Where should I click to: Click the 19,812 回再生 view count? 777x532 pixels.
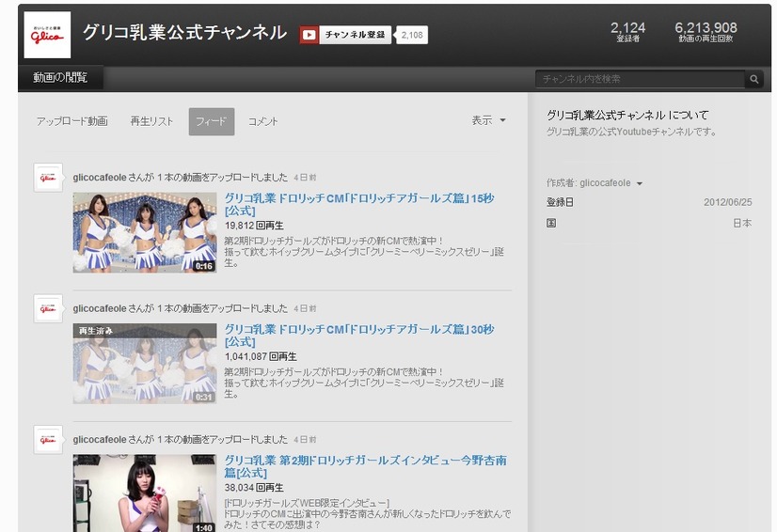[x=254, y=226]
